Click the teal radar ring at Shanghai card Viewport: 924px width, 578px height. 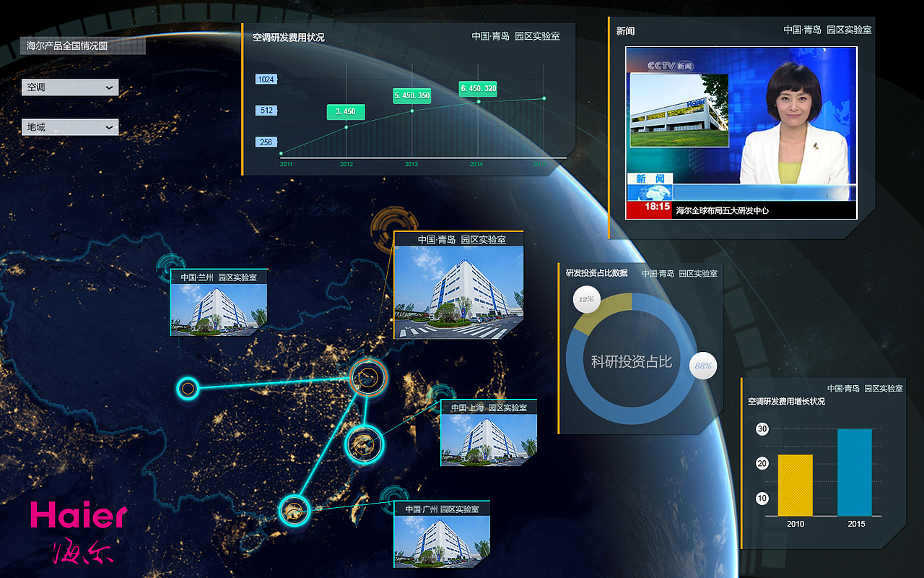pos(440,396)
